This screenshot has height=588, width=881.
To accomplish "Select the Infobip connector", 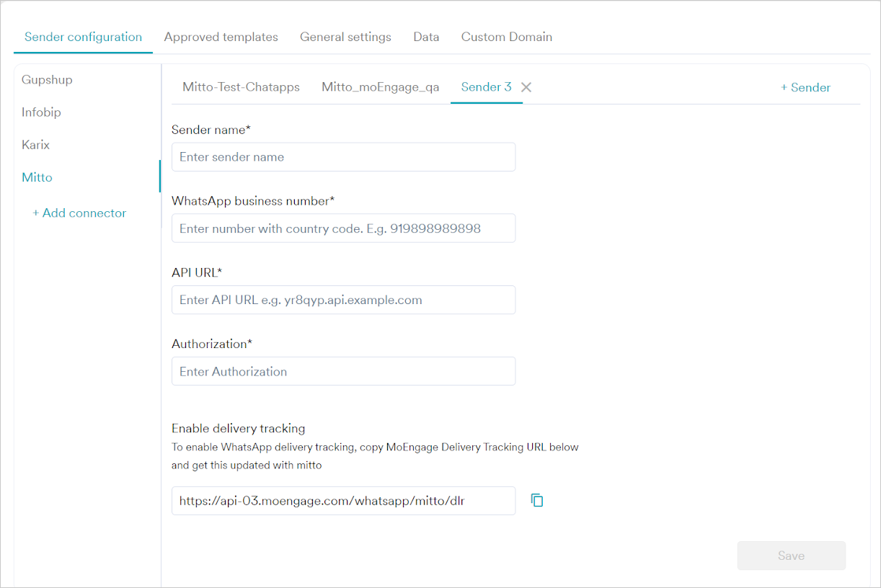I will [x=41, y=112].
